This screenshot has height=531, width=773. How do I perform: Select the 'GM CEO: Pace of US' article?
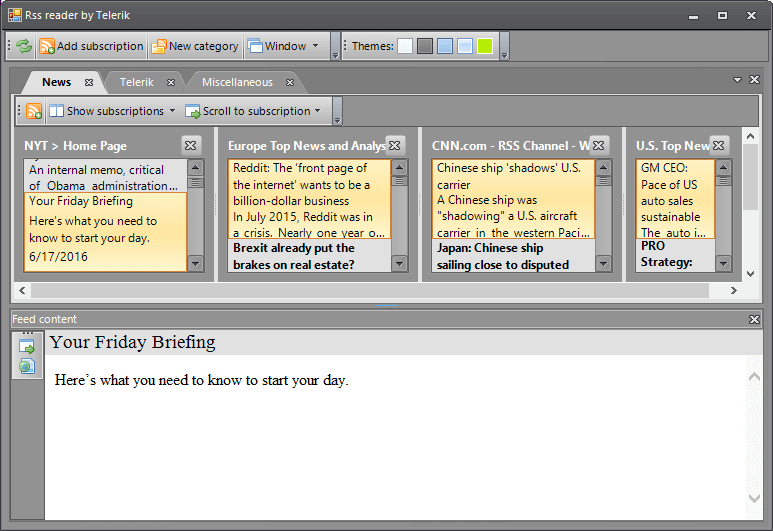coord(675,199)
